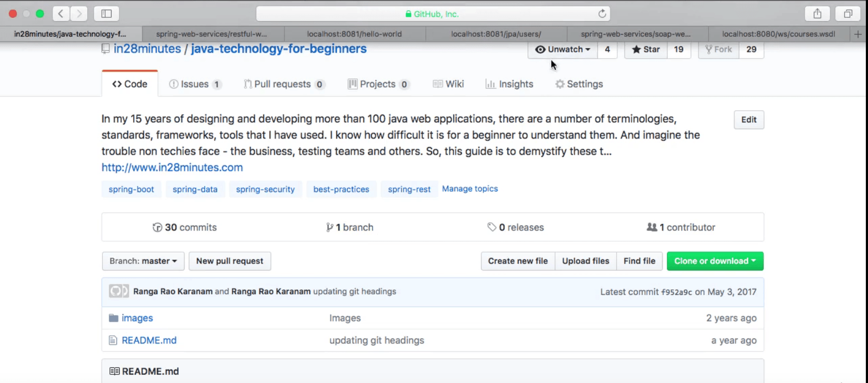The height and width of the screenshot is (383, 868).
Task: Toggle the Safari sidebar button
Action: pos(107,14)
